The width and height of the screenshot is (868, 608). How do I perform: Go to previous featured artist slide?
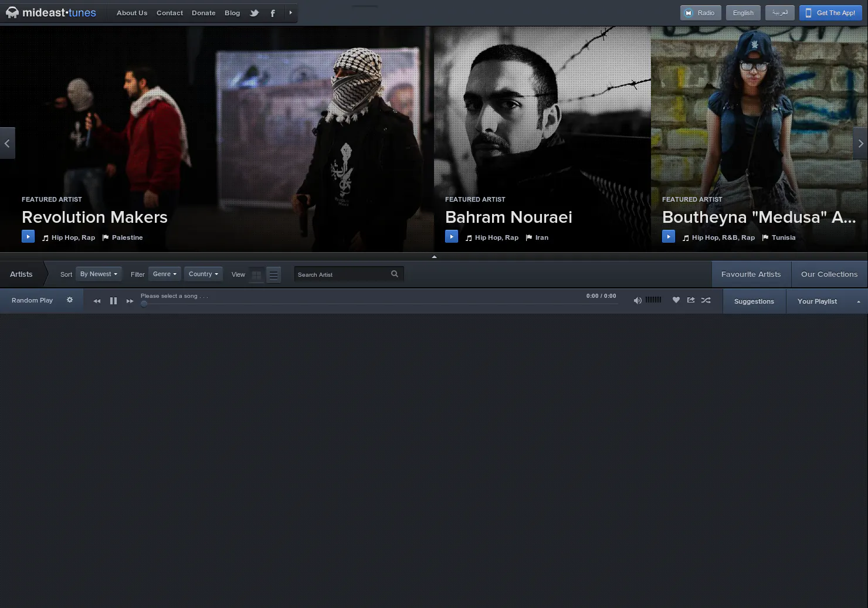[7, 143]
